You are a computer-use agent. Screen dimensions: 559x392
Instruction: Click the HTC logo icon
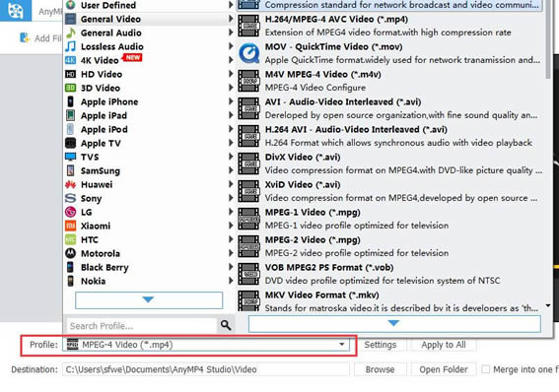coord(70,239)
